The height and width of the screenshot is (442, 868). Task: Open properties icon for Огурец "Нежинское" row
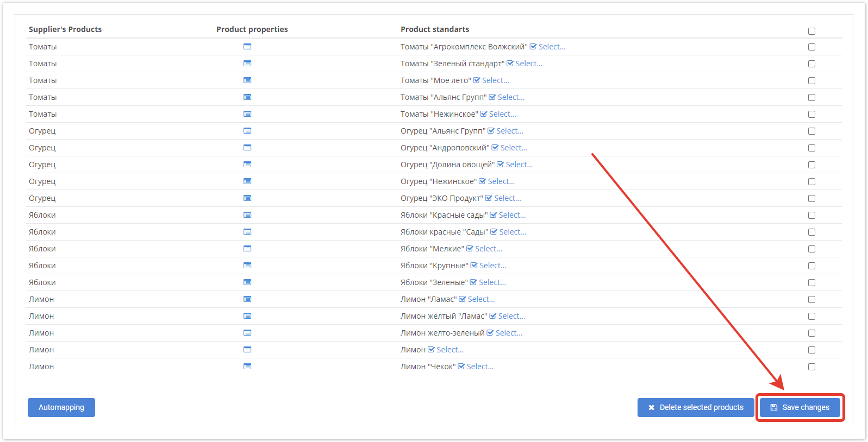[247, 181]
